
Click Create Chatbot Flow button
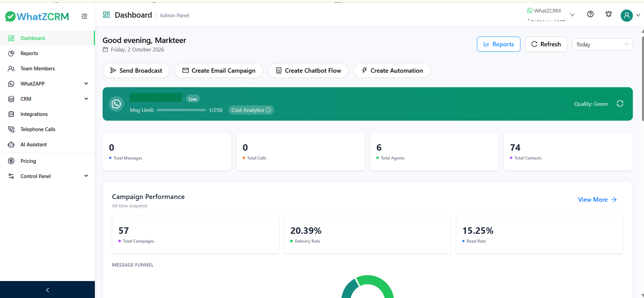(x=308, y=70)
